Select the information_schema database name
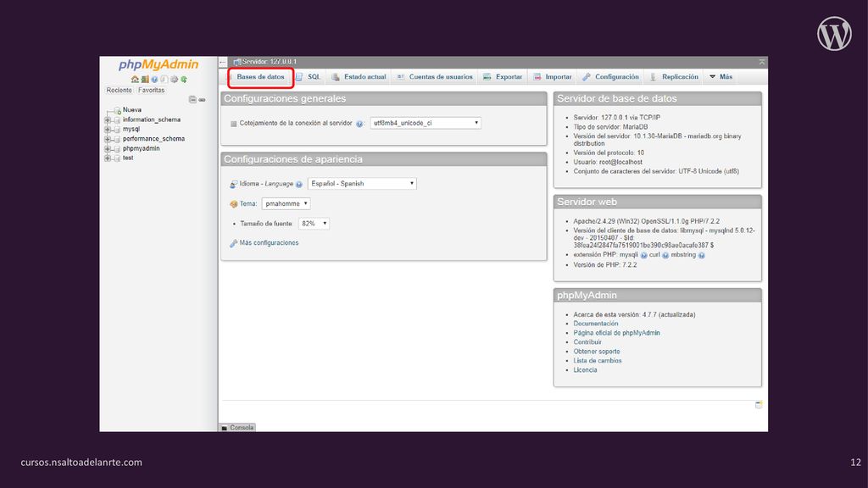Image resolution: width=868 pixels, height=488 pixels. point(152,119)
